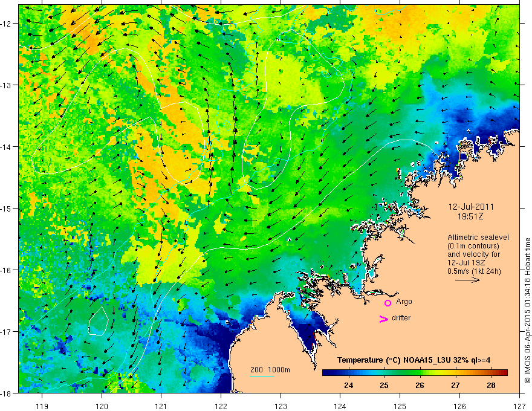Click latitude axis label -16
This screenshot has width=532, height=411.
click(x=6, y=270)
